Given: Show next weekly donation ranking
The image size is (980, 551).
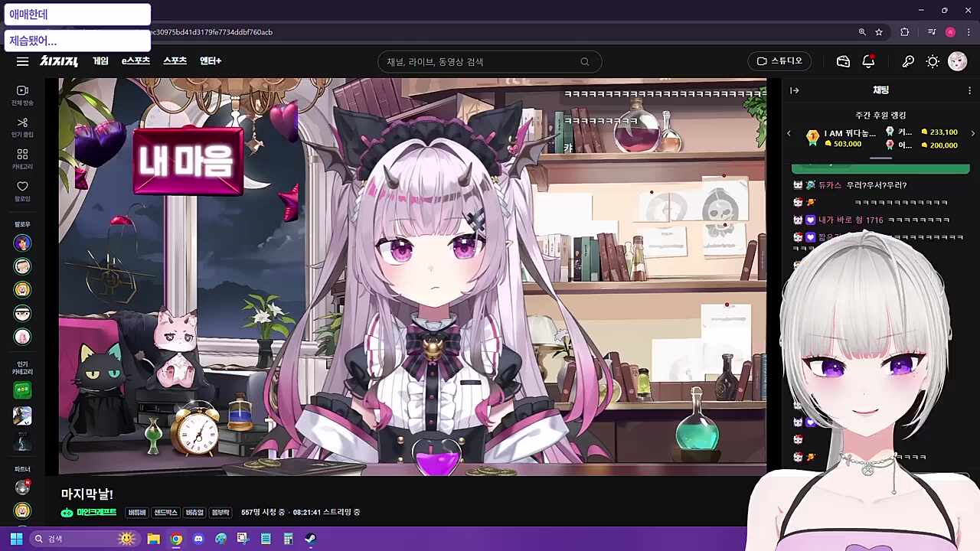Looking at the screenshot, I should [972, 133].
